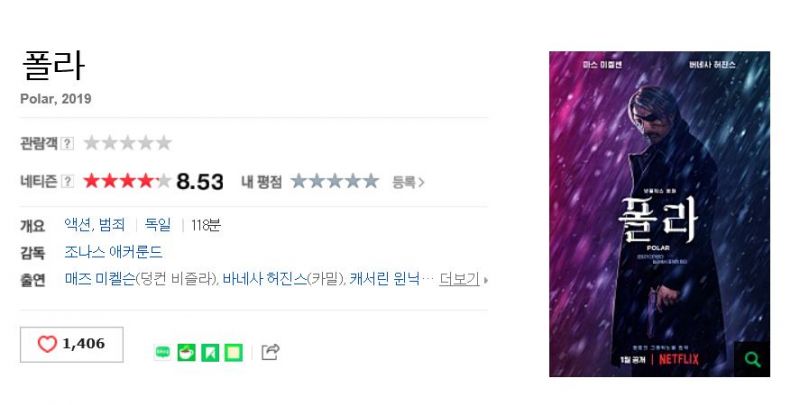Open the help icon next to 관람객
The image size is (800, 405).
(67, 144)
